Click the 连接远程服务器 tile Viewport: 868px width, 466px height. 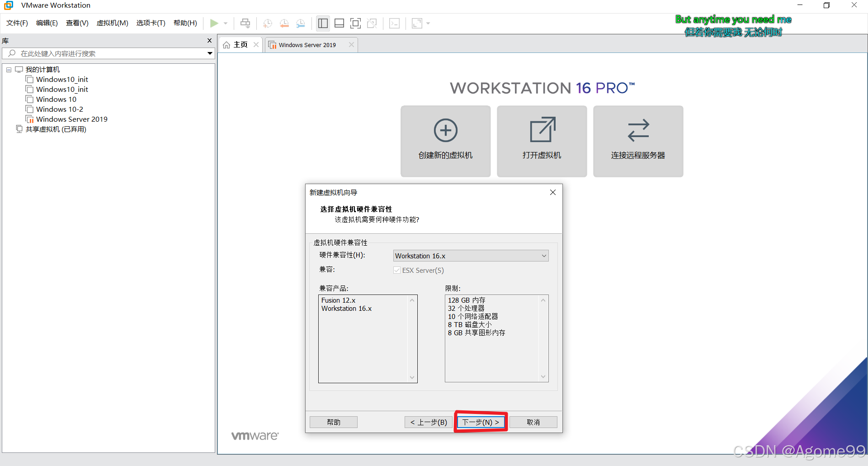638,141
